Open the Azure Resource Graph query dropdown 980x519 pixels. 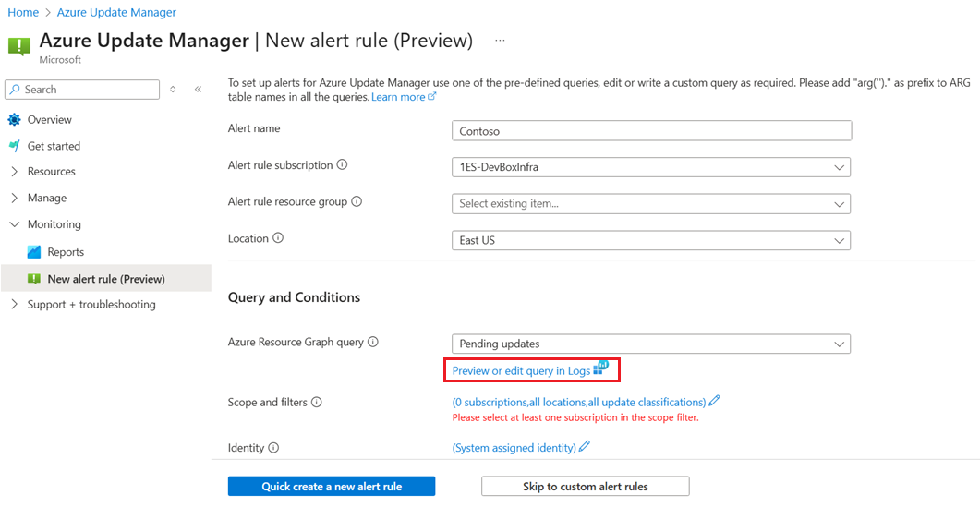click(650, 344)
